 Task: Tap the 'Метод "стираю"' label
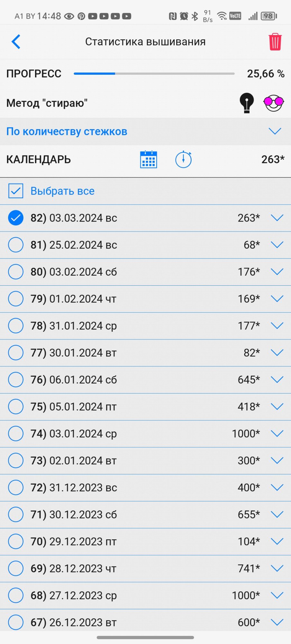pyautogui.click(x=47, y=103)
